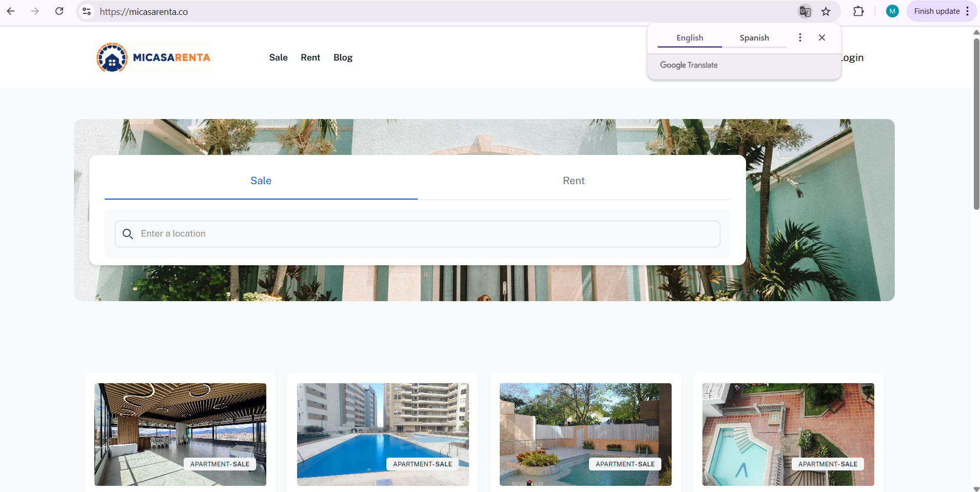This screenshot has height=492, width=980.
Task: Close the Google Translate popup
Action: pos(822,37)
